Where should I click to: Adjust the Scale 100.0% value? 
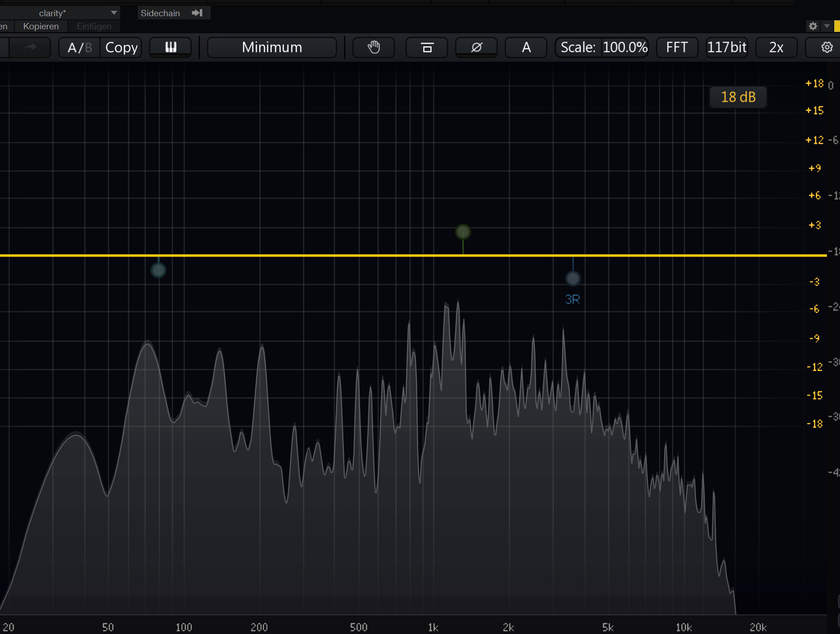[625, 47]
